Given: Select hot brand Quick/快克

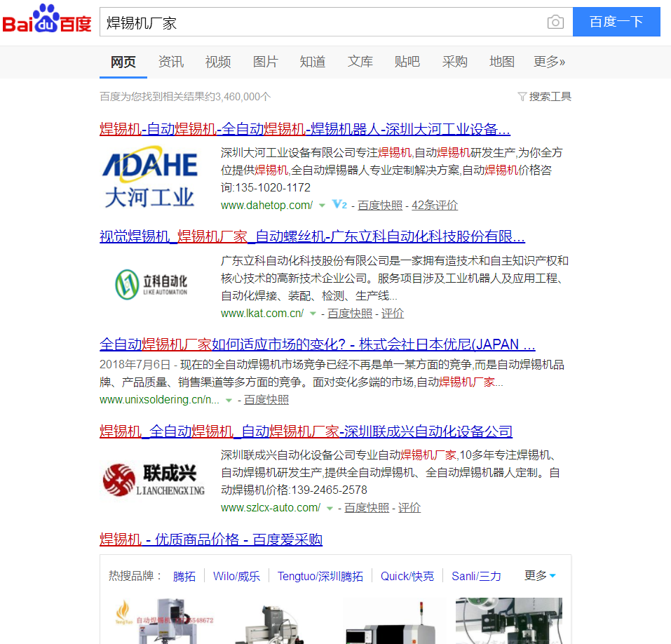Looking at the screenshot, I should pos(407,577).
